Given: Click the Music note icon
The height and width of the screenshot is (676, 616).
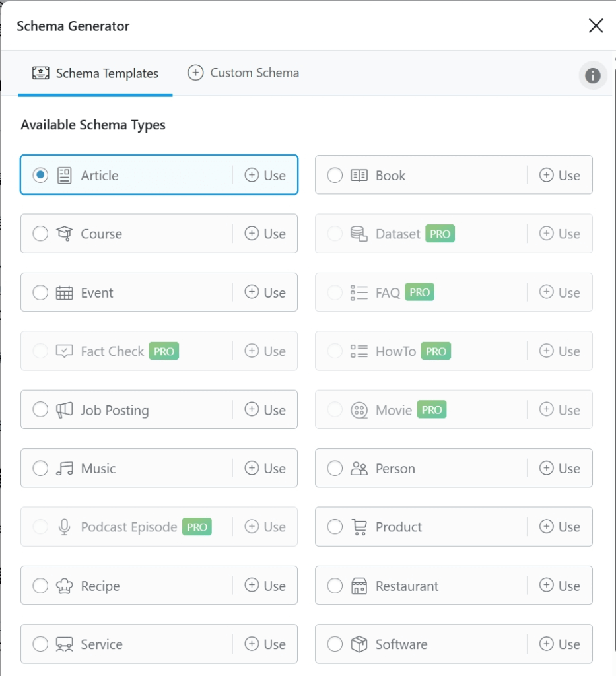Looking at the screenshot, I should click(64, 469).
